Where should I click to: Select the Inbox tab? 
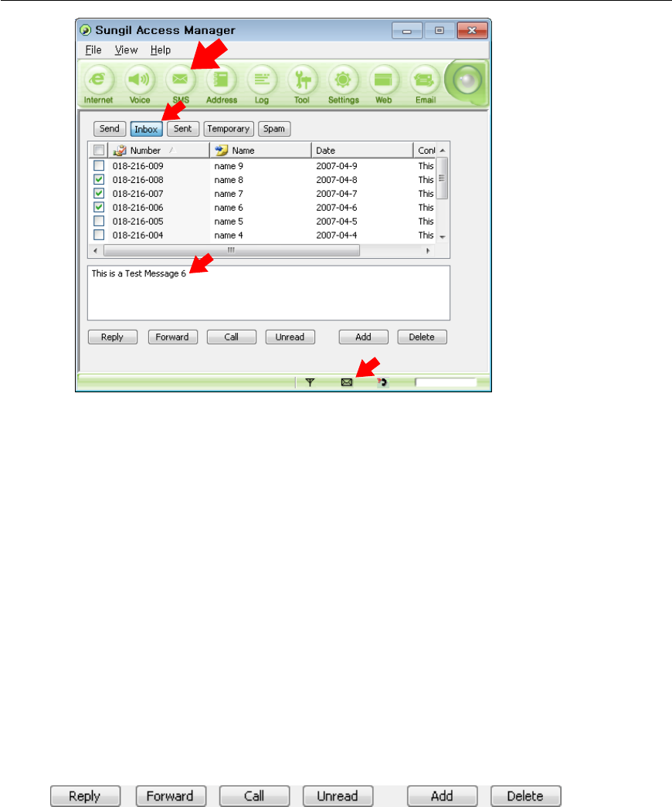coord(146,129)
